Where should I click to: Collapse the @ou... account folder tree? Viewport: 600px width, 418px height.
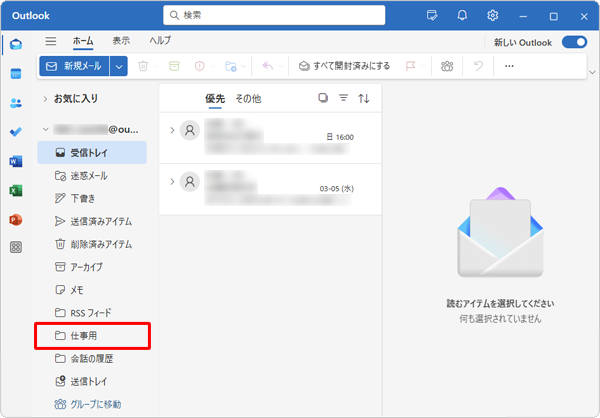[x=45, y=129]
